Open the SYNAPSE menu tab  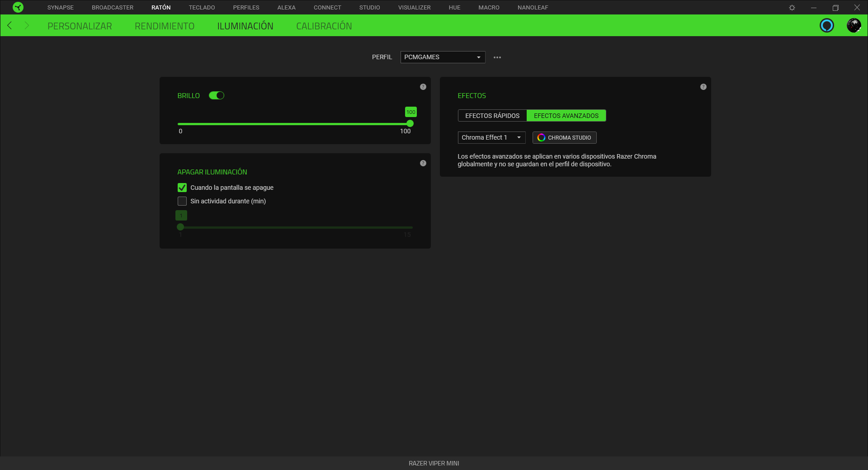(x=61, y=8)
